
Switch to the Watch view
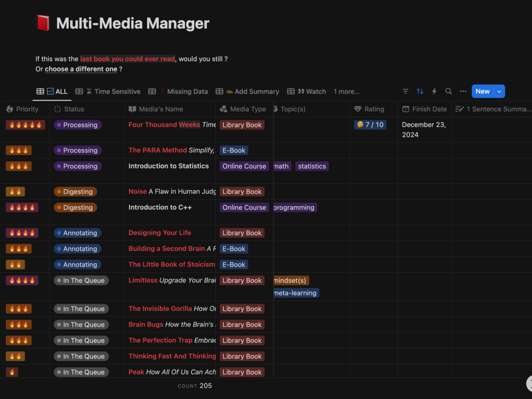pos(306,91)
